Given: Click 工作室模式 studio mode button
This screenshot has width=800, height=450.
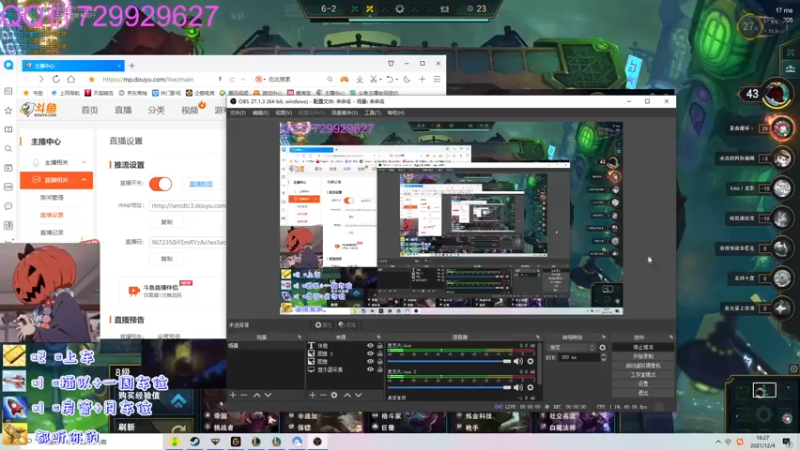Looking at the screenshot, I should [643, 374].
